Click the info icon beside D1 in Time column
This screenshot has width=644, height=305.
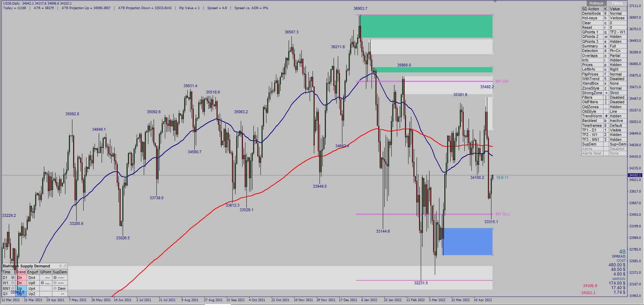13,278
